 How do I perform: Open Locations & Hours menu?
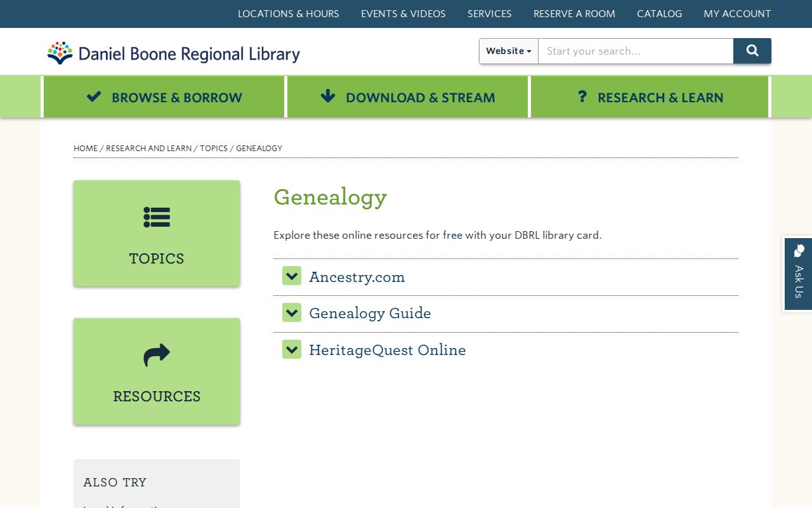coord(289,13)
